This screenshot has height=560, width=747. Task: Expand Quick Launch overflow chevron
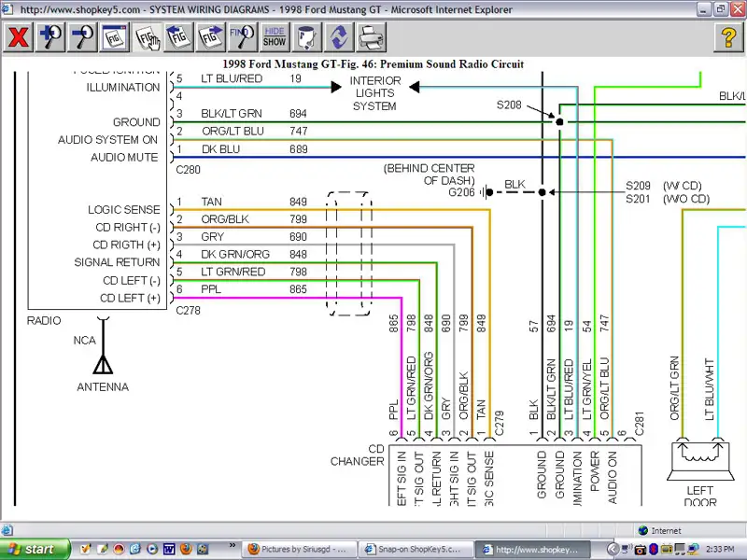click(x=233, y=545)
